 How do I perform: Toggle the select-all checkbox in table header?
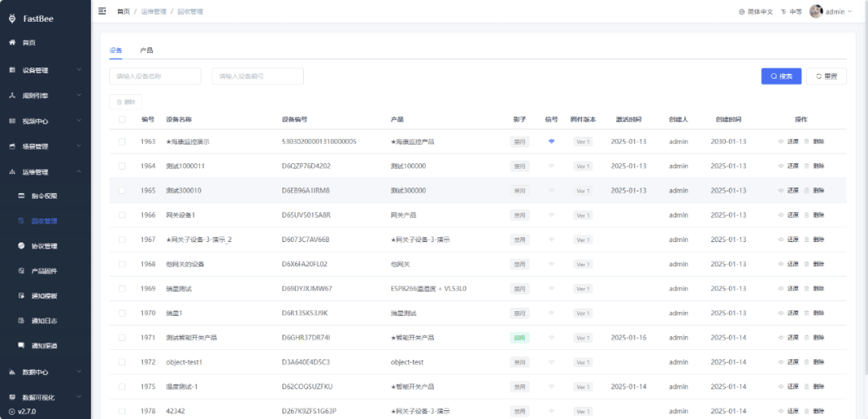122,119
